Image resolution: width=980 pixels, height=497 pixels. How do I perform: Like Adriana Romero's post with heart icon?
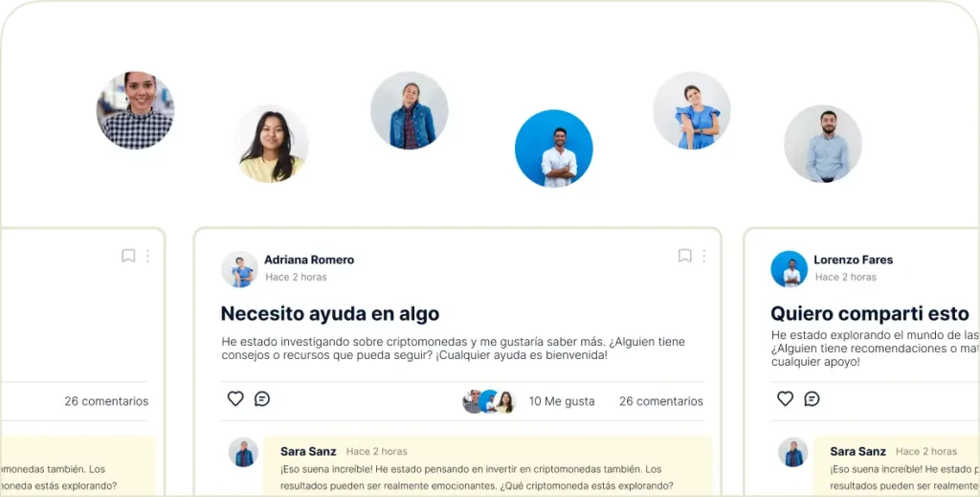235,399
